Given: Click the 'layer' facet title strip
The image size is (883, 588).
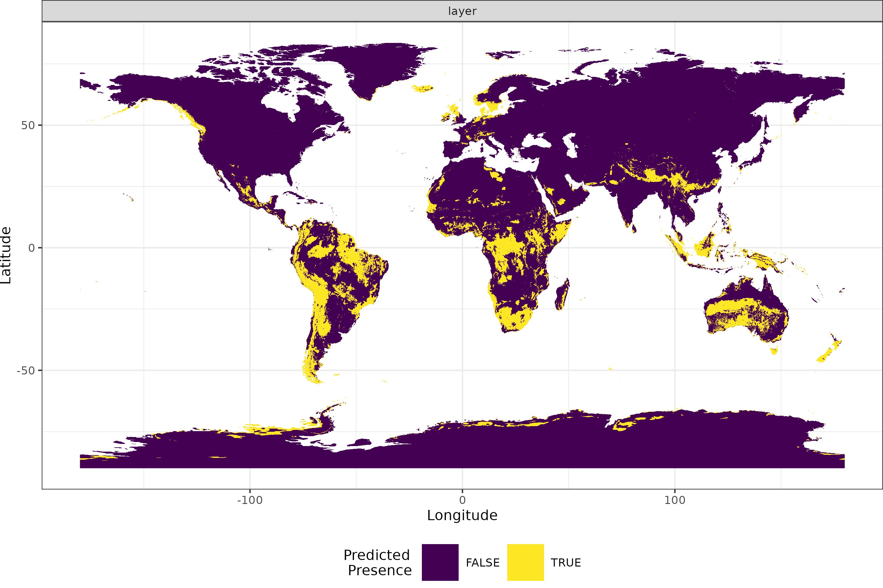Looking at the screenshot, I should pos(462,11).
